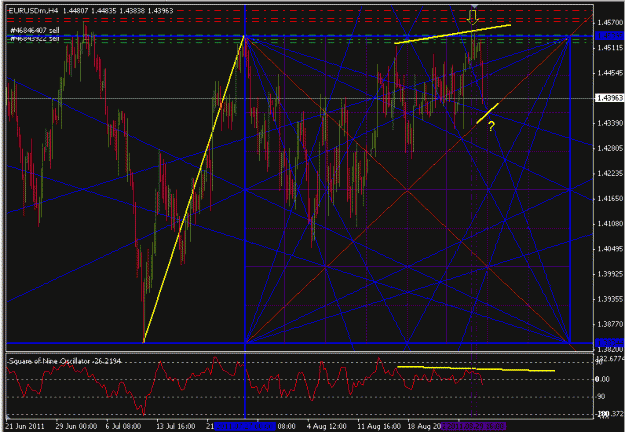Click the 1.38770 price scale label
625x432 pixels.
(x=610, y=325)
